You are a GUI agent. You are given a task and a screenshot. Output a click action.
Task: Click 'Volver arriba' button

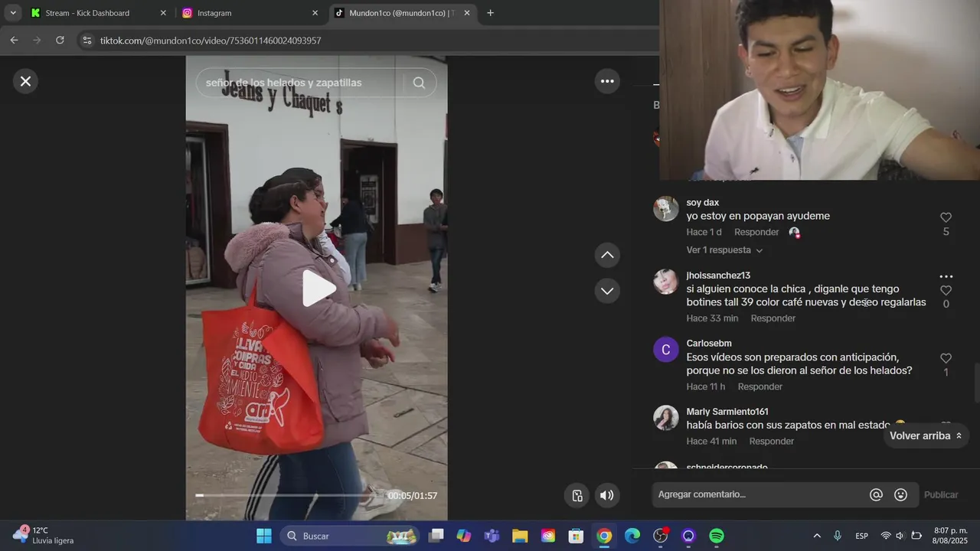pyautogui.click(x=926, y=436)
